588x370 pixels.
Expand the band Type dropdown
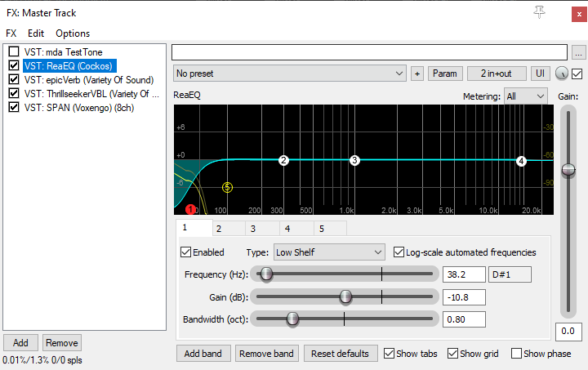pos(329,252)
